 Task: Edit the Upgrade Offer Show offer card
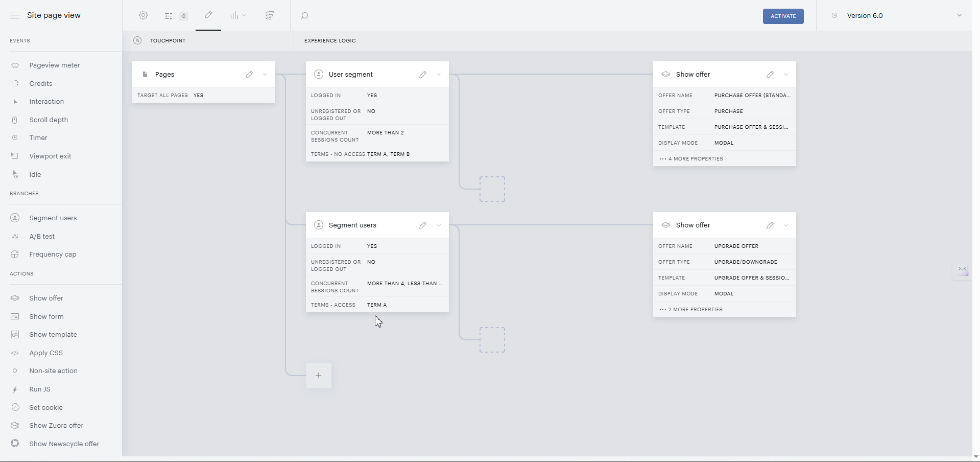click(x=770, y=225)
